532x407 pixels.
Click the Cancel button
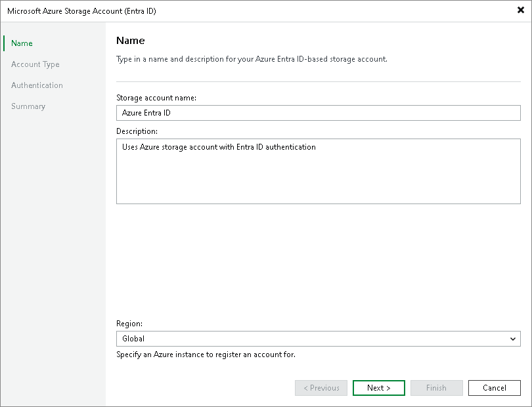pyautogui.click(x=495, y=388)
